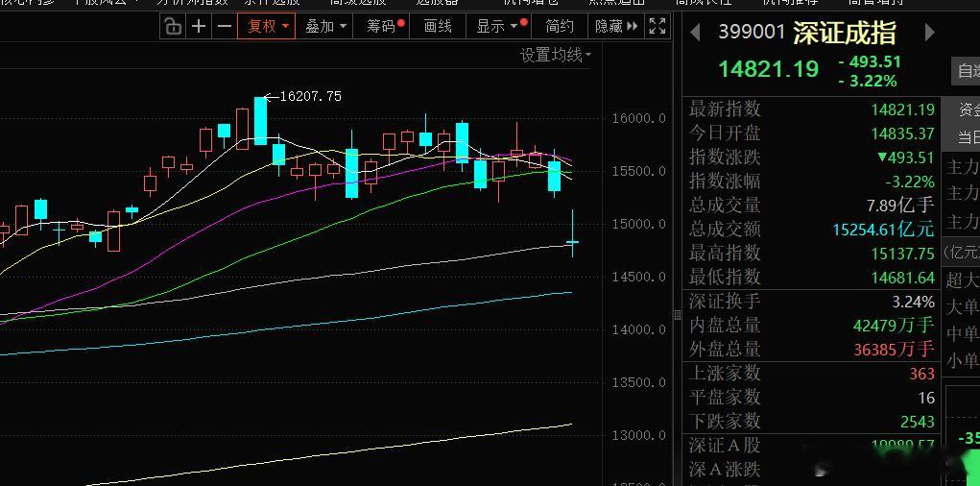This screenshot has height=486, width=980.
Task: Select the 外盘总量 value 36385万手
Action: click(894, 350)
